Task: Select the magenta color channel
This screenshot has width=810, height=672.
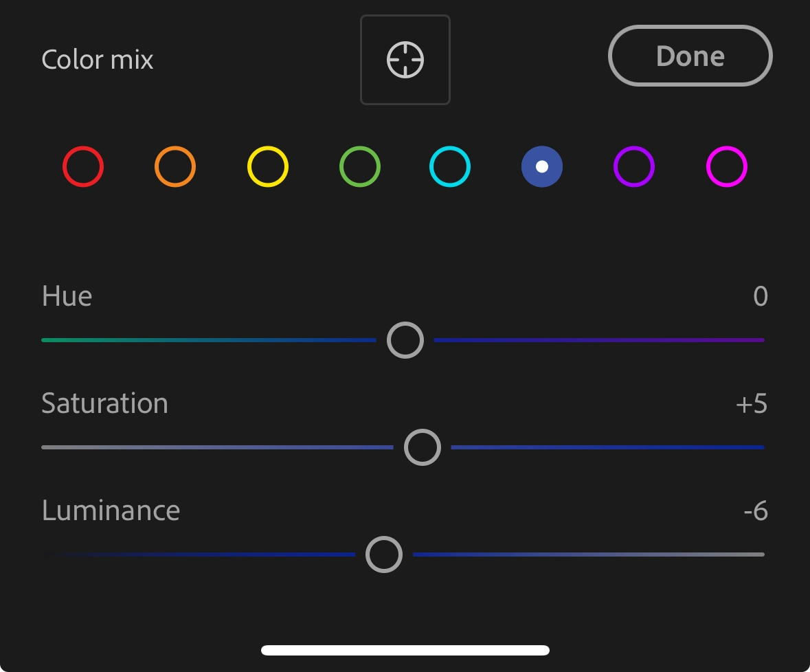Action: click(726, 166)
